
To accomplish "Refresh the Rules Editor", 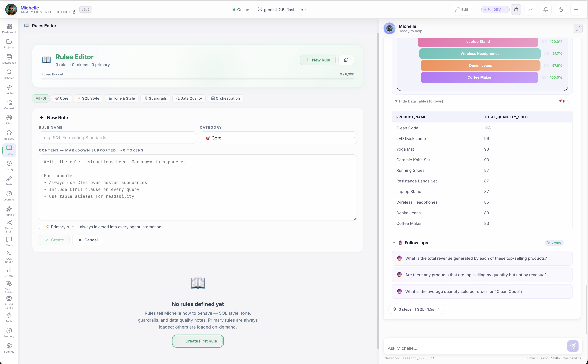I will click(x=346, y=60).
